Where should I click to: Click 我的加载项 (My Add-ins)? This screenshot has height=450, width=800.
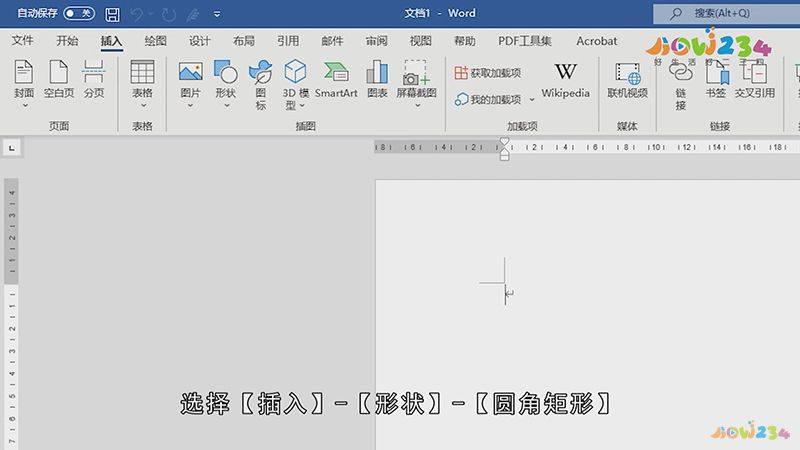(487, 99)
